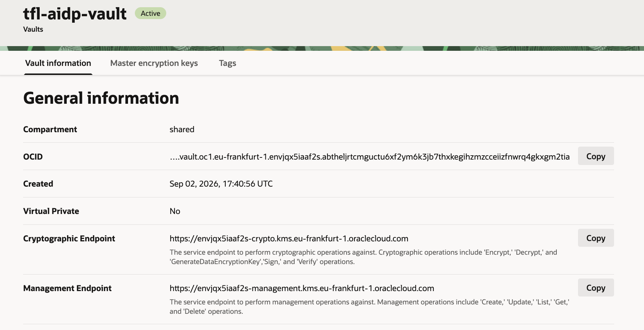Click the compartment value 'shared'
The height and width of the screenshot is (330, 644).
(182, 129)
